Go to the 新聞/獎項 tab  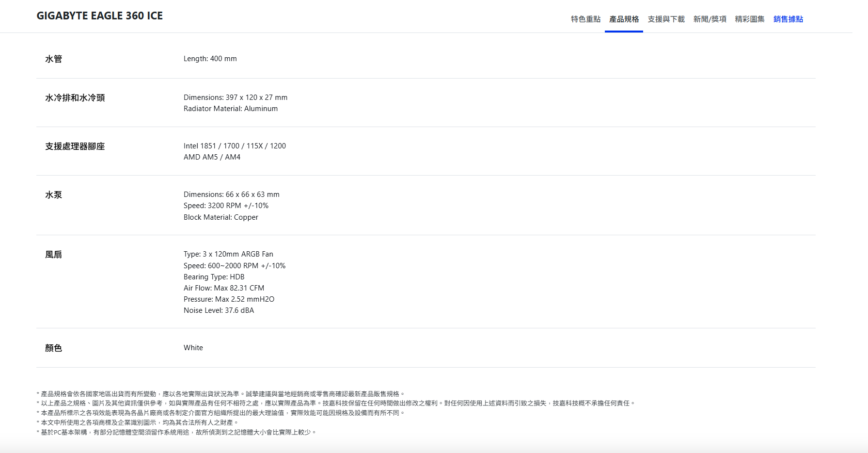click(710, 19)
